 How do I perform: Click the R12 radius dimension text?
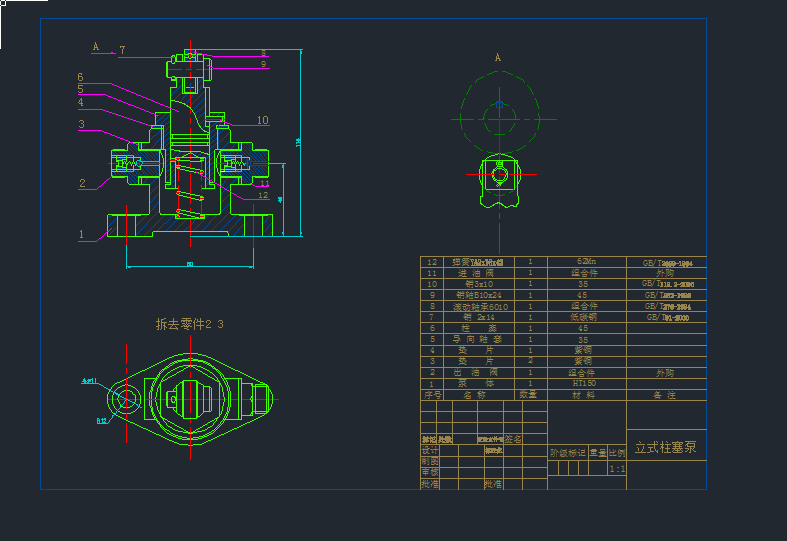point(102,421)
